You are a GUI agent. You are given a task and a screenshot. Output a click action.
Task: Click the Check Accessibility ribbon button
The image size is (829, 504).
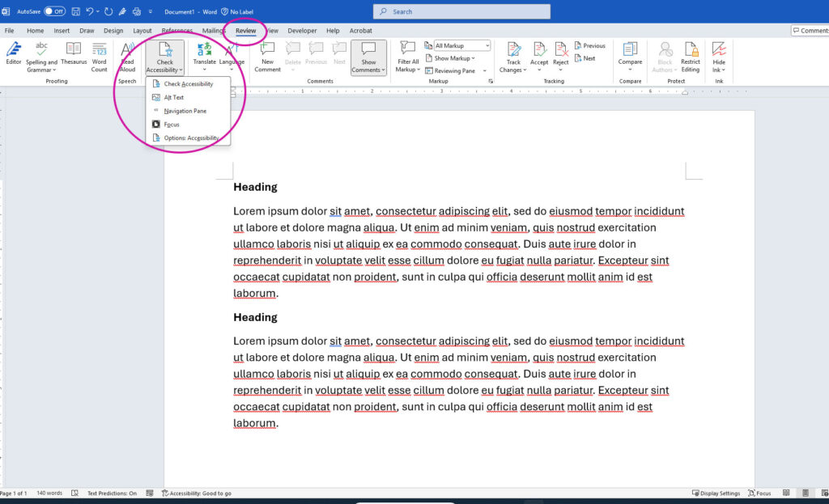[164, 57]
